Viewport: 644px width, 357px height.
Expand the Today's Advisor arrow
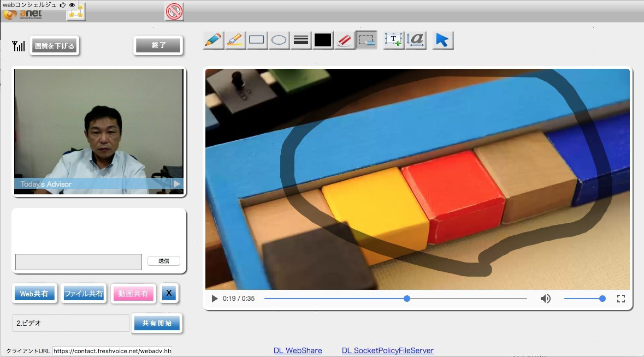[176, 184]
